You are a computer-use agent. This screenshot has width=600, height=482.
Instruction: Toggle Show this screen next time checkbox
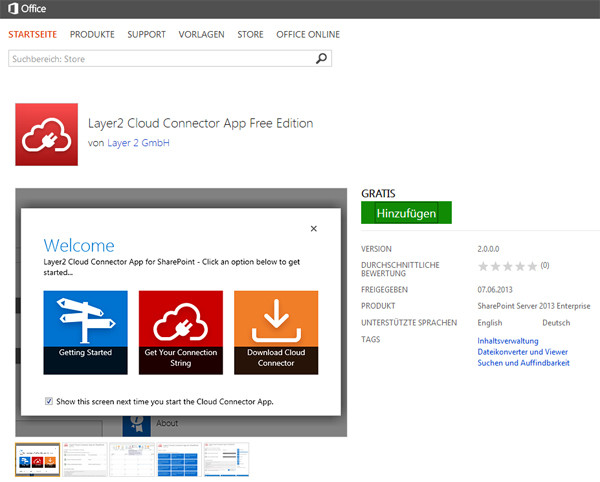[x=49, y=401]
